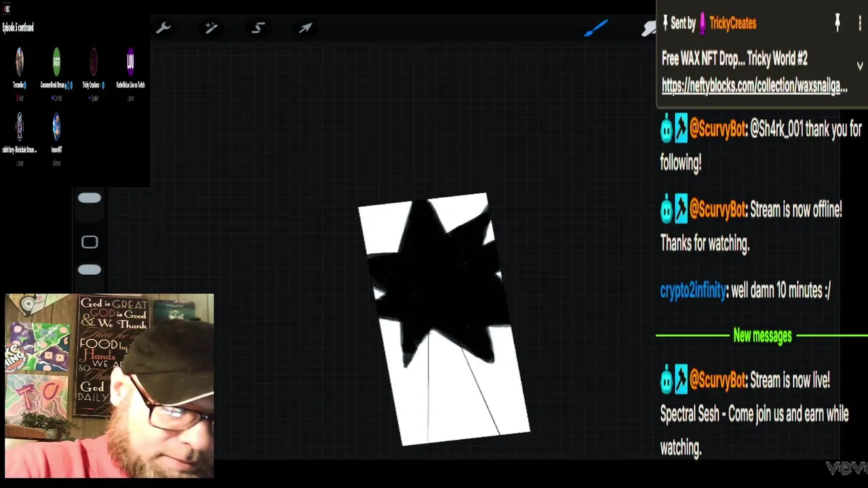Click the webcam video overlay
The image size is (868, 488).
pyautogui.click(x=109, y=386)
